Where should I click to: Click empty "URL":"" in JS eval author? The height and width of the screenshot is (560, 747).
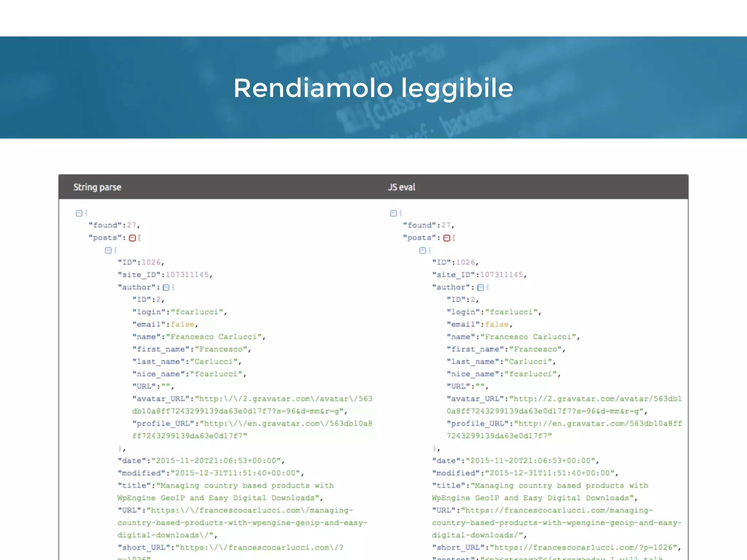tap(468, 386)
